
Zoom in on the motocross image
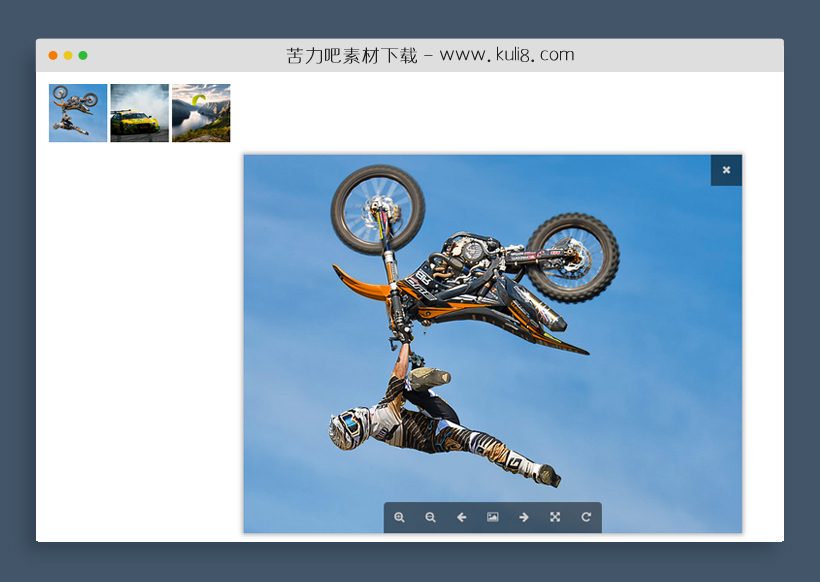(x=399, y=517)
